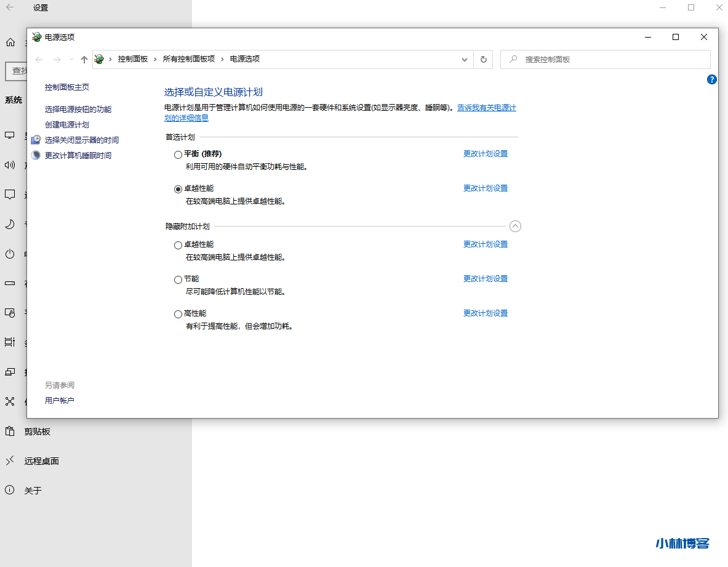This screenshot has height=567, width=728.
Task: Select the 节能 power plan radio button
Action: [x=178, y=279]
